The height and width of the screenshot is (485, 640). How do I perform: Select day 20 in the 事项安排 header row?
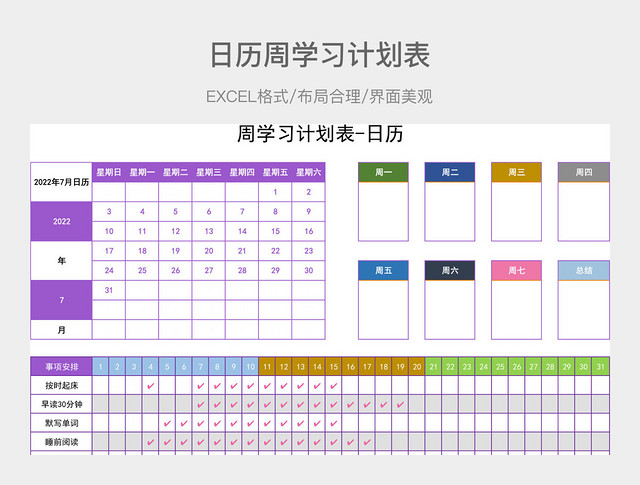417,367
